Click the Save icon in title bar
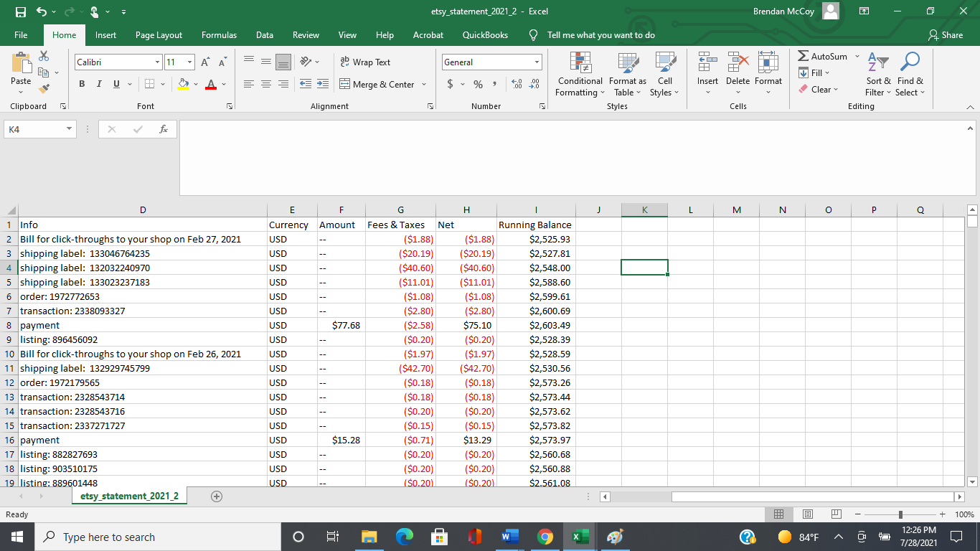 22,11
